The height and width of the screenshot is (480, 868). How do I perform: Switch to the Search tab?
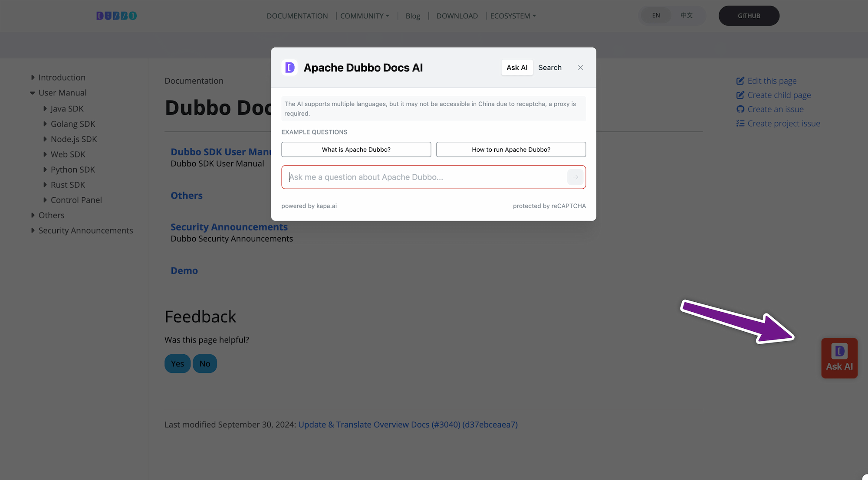(x=550, y=68)
